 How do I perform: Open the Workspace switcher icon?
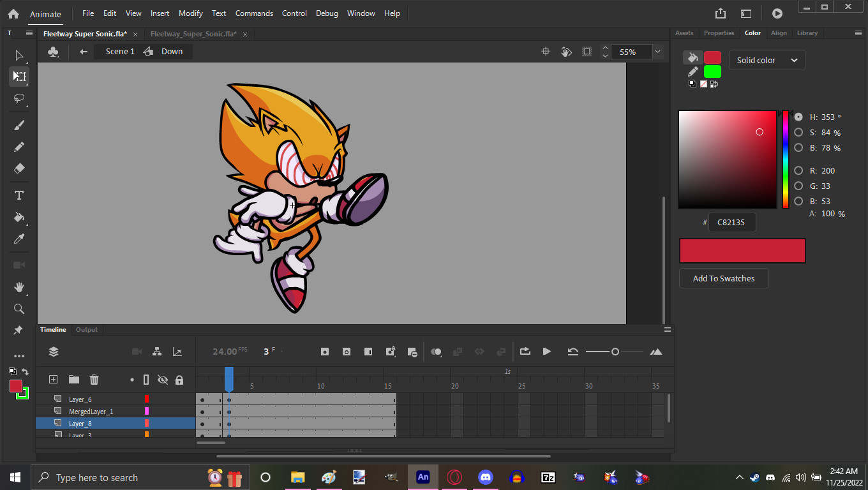[x=746, y=13]
